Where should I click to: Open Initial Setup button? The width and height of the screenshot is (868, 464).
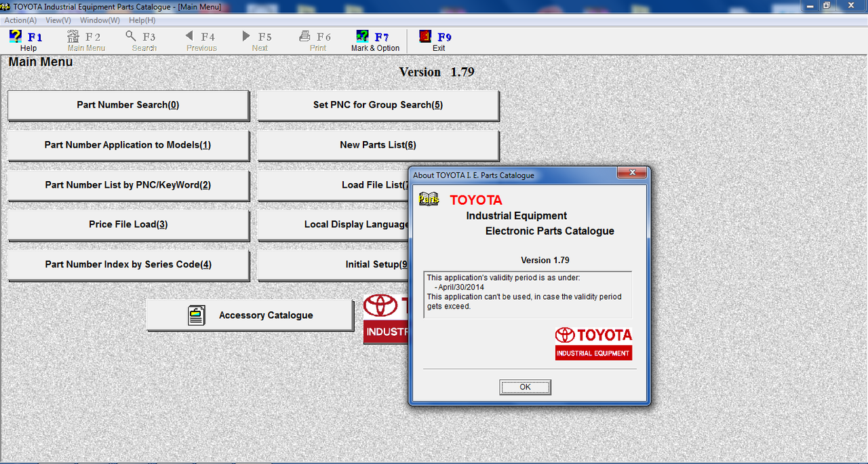[x=333, y=265]
